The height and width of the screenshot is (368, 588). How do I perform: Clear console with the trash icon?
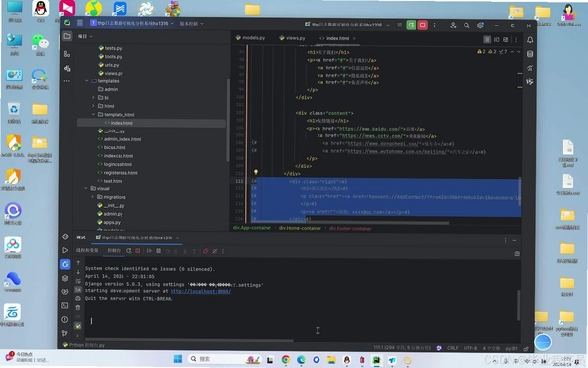coord(78,307)
